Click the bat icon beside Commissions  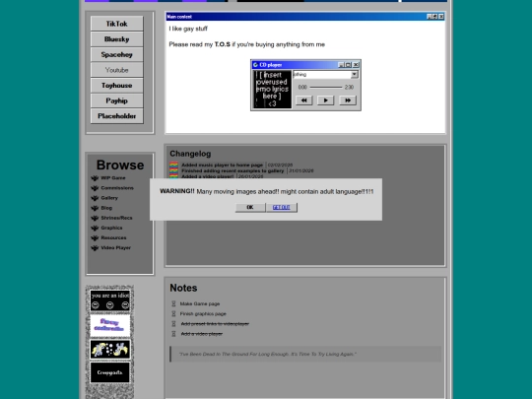pos(95,188)
